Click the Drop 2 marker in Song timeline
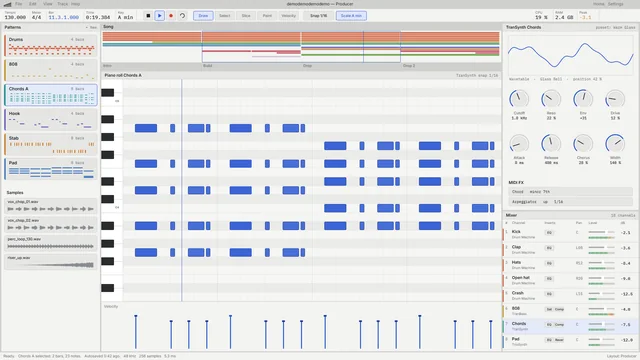This screenshot has width=640, height=360. coord(409,66)
